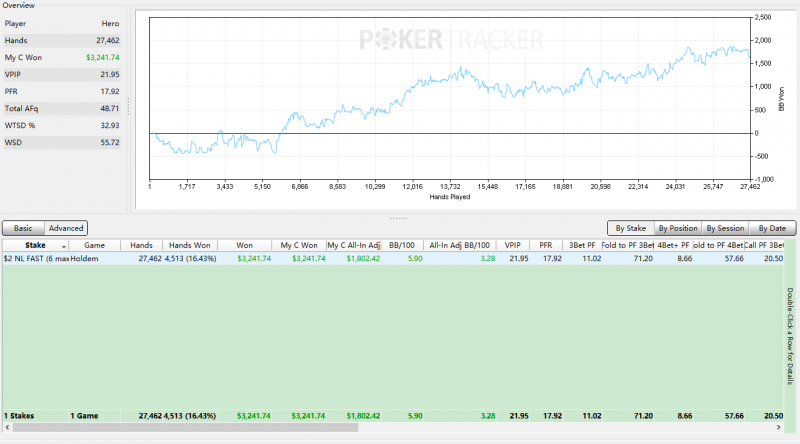Click scrollbar left arrow under the table
This screenshot has width=800, height=444.
tap(6, 427)
